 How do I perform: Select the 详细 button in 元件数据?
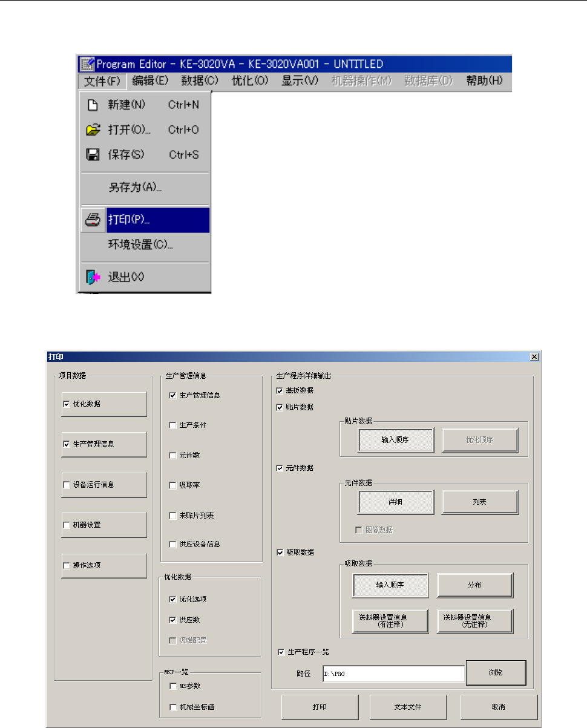pyautogui.click(x=395, y=502)
